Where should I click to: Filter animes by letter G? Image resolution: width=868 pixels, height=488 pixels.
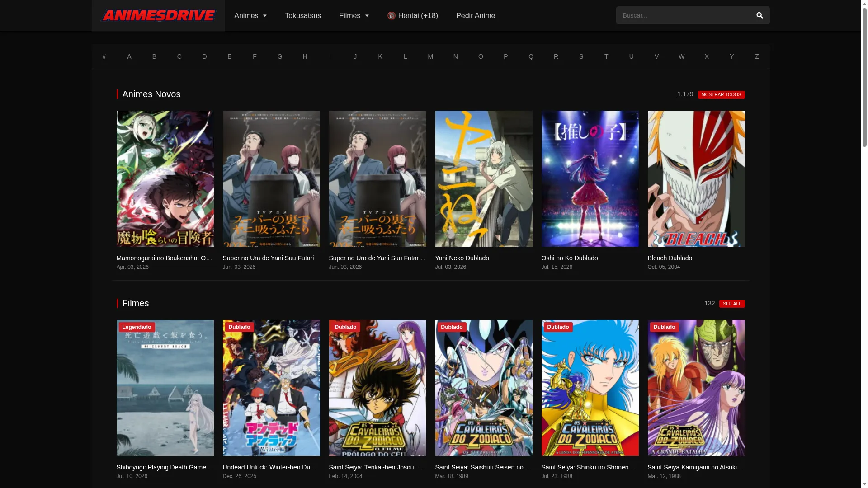pyautogui.click(x=280, y=56)
